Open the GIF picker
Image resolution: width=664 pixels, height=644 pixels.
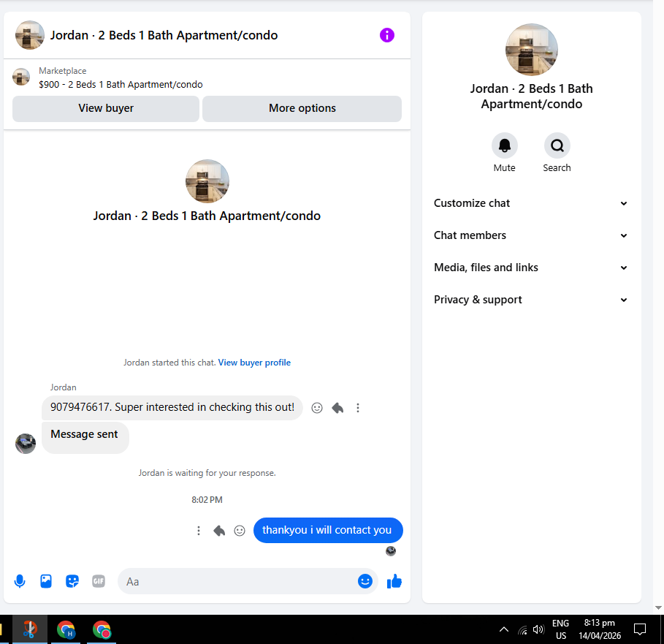(x=98, y=581)
